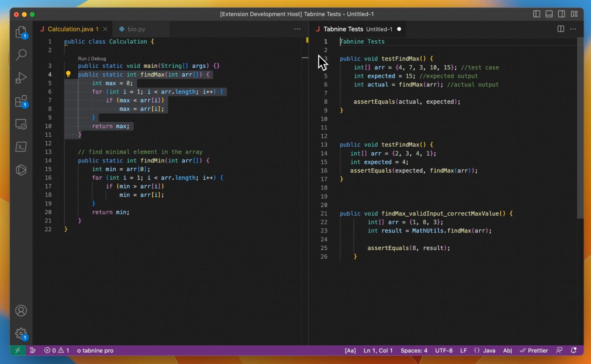Click the [Aa] status bar indicator
The height and width of the screenshot is (364, 591).
click(350, 350)
